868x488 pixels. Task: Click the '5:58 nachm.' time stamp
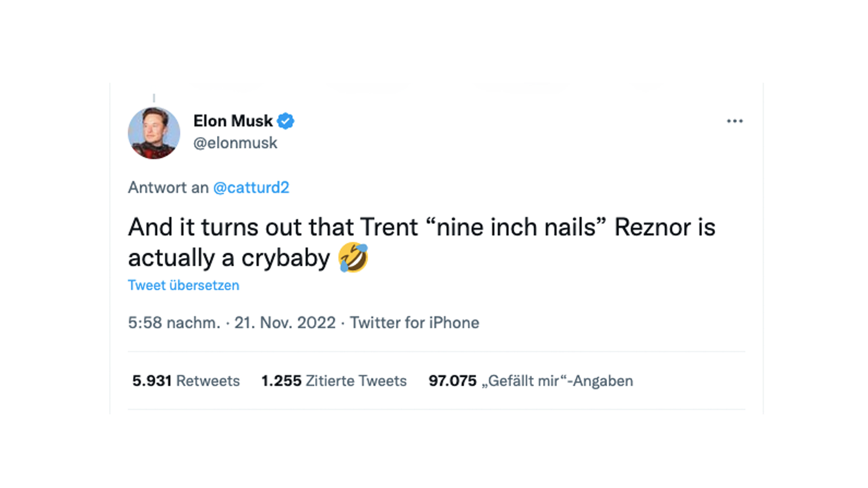coord(174,323)
